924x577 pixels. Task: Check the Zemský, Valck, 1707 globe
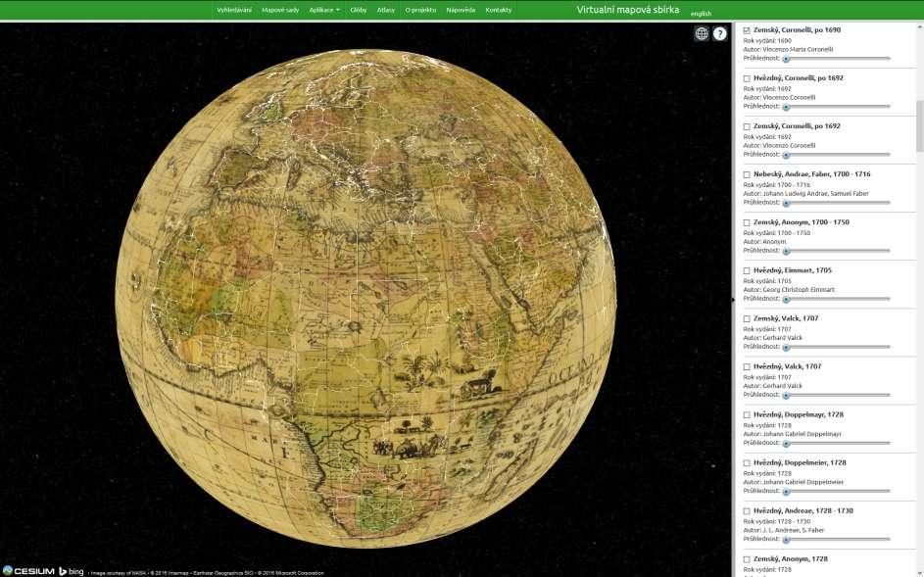(x=747, y=318)
